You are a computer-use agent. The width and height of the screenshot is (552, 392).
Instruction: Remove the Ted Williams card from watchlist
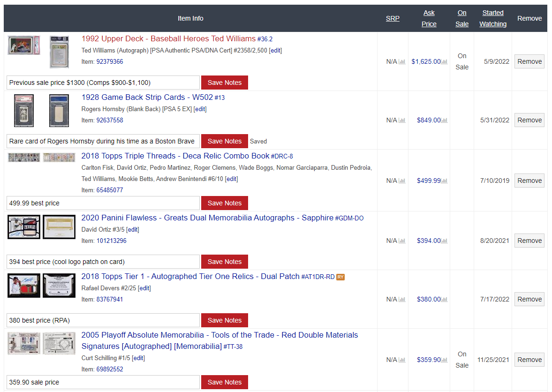[529, 61]
